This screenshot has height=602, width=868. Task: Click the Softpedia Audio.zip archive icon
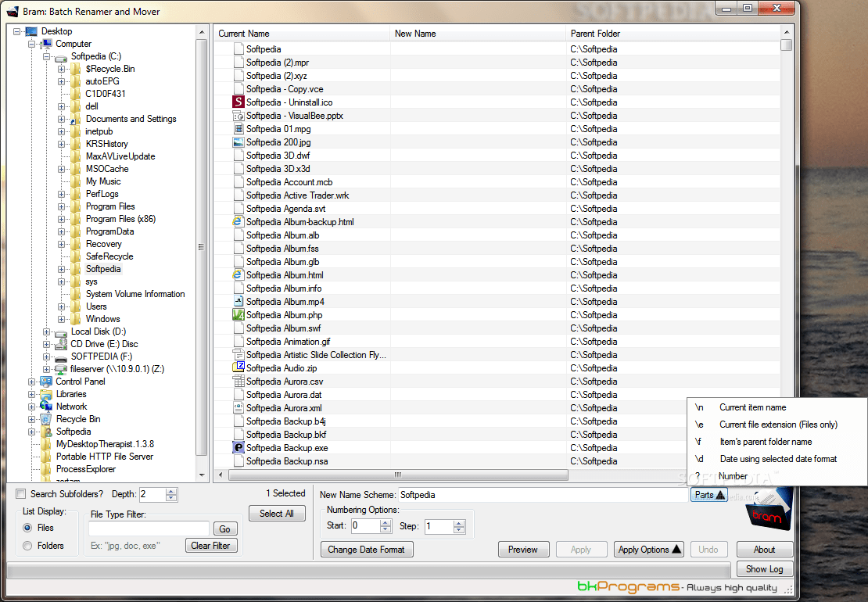click(x=238, y=368)
